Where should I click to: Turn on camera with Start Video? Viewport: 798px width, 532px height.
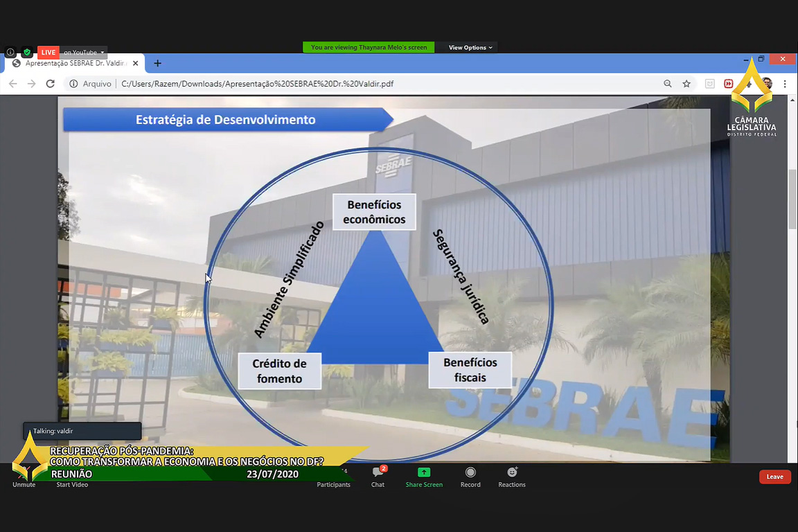point(72,484)
